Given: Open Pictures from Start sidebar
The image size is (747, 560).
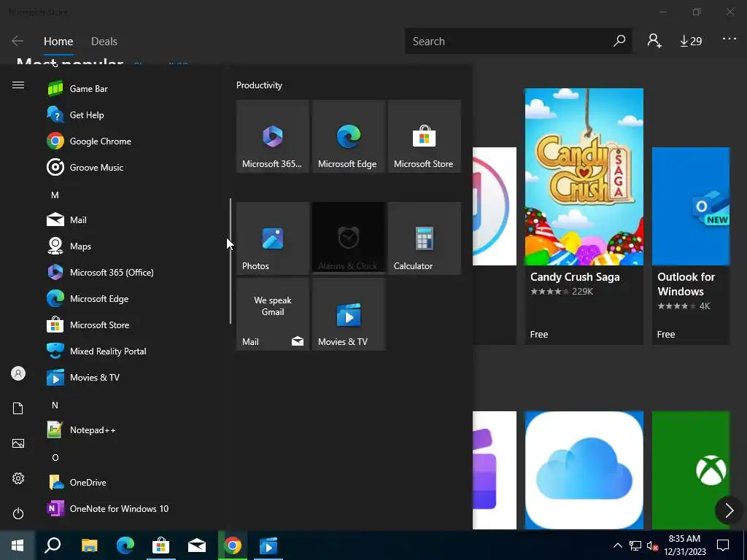Looking at the screenshot, I should tap(18, 443).
